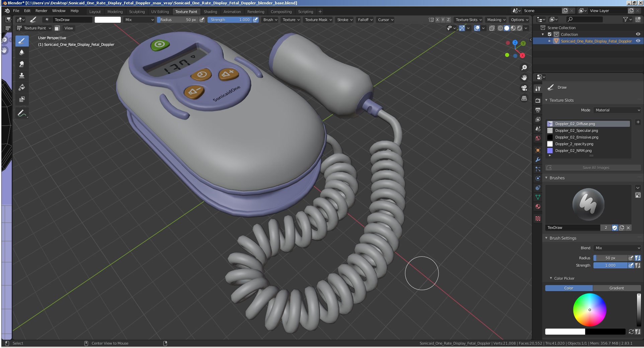Add a new texture slot with plus
The height and width of the screenshot is (348, 644).
coord(638,122)
